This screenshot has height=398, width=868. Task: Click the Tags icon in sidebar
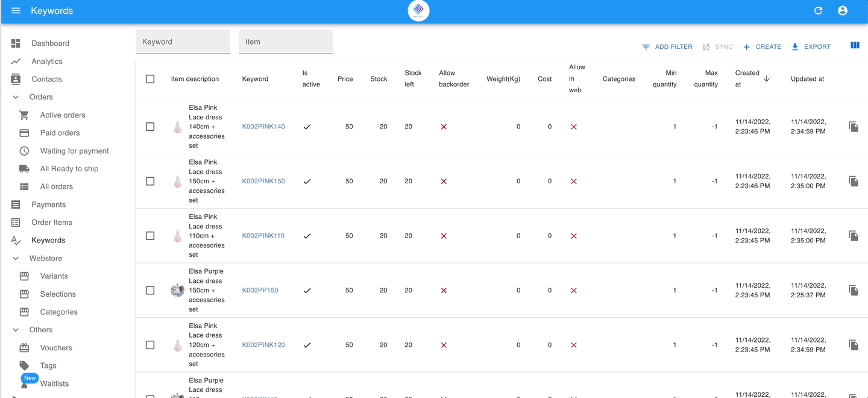24,365
